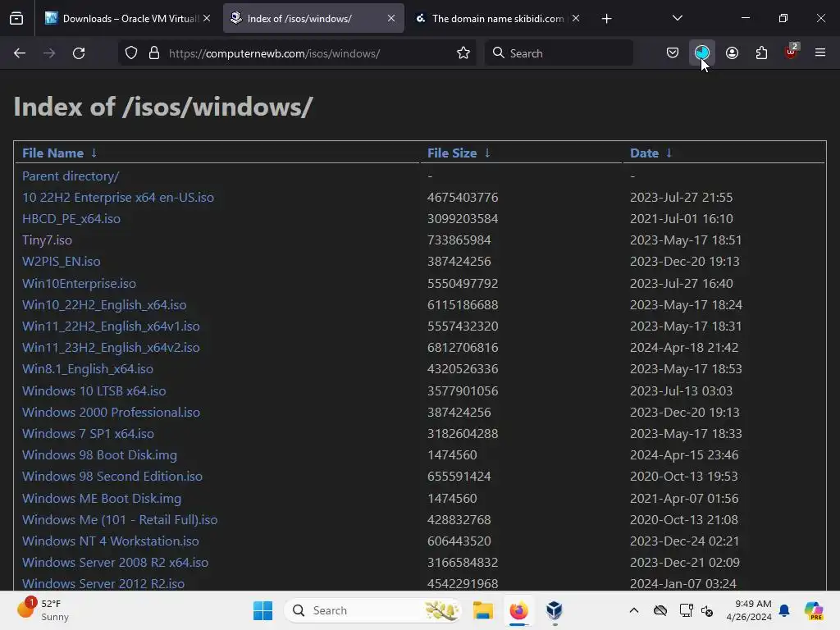Go back to the previous page

(x=20, y=53)
